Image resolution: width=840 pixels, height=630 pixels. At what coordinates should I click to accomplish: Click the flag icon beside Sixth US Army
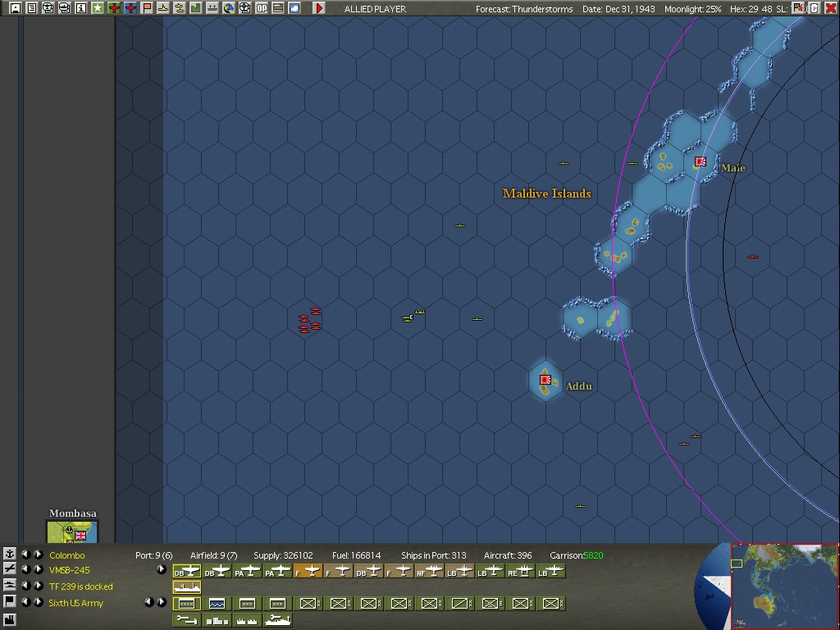point(9,601)
